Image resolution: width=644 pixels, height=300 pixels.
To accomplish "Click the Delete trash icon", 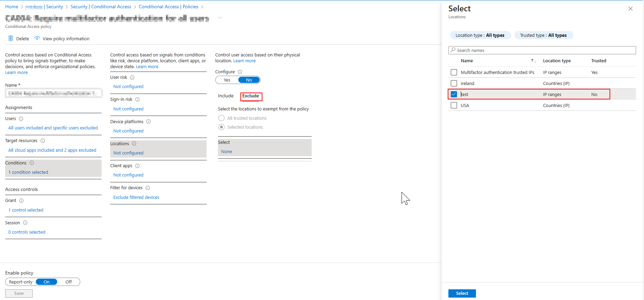I will 11,38.
